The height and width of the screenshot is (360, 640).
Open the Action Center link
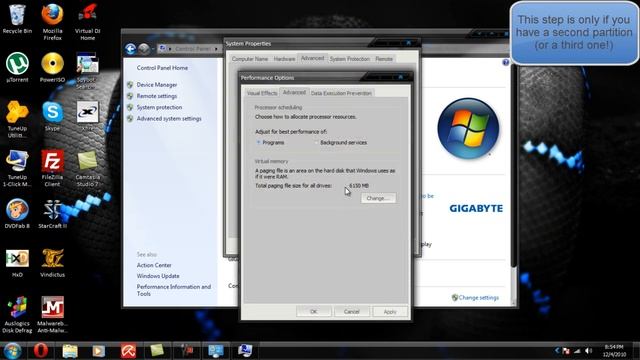154,265
